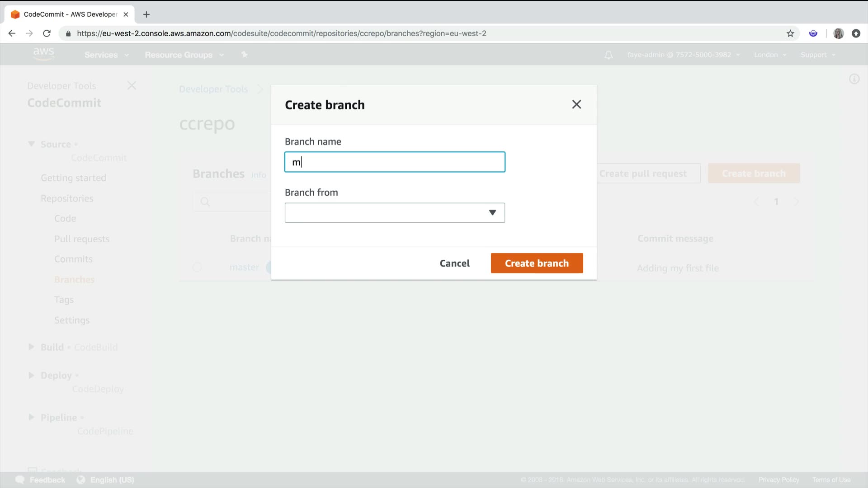Open the notifications bell icon
This screenshot has height=488, width=868.
(609, 55)
